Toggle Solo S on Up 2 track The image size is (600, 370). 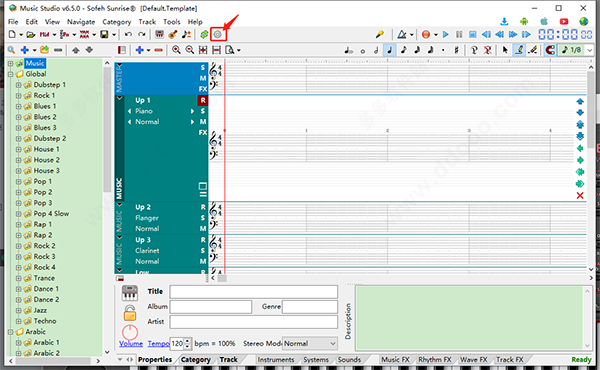(x=203, y=218)
